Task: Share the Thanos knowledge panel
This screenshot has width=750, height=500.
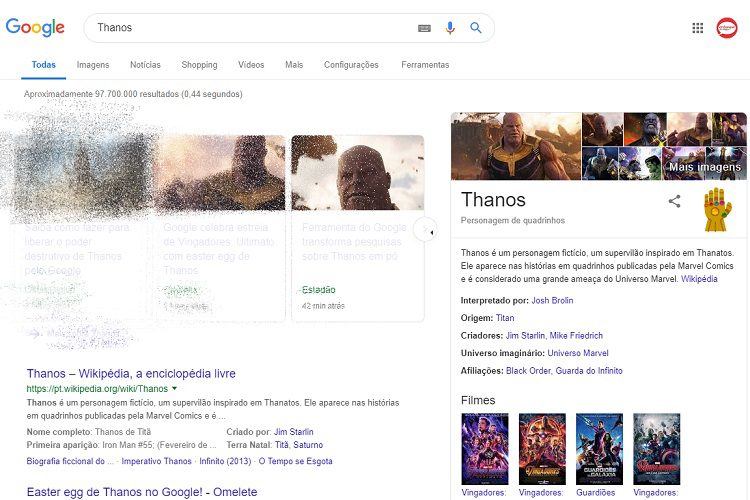Action: pos(674,201)
